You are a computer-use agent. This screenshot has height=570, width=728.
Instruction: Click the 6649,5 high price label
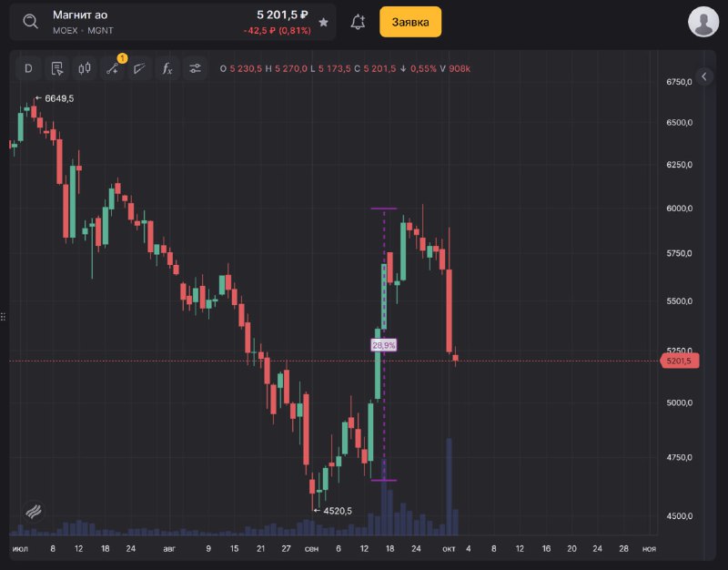point(59,98)
